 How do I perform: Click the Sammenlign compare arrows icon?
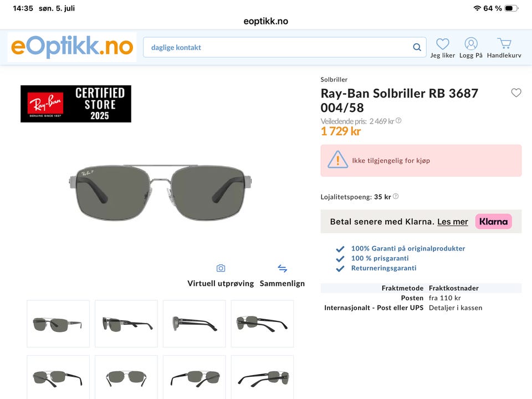click(x=282, y=268)
